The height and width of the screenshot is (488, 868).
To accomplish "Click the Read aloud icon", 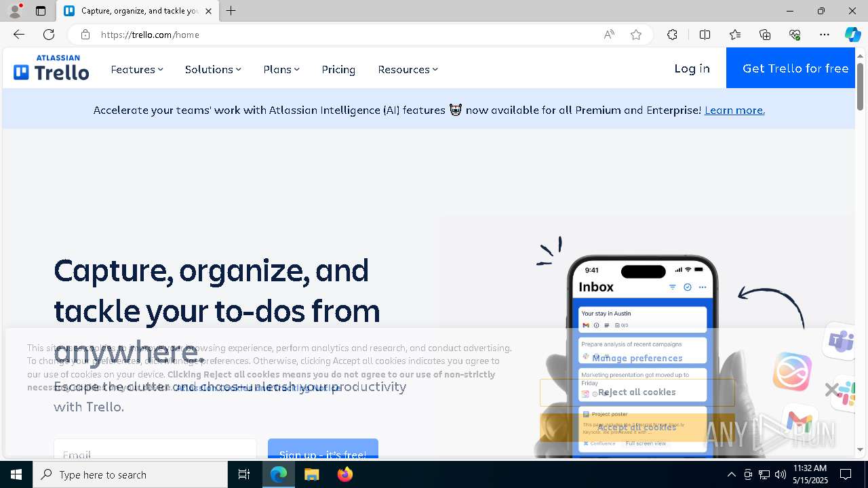I will click(x=609, y=35).
